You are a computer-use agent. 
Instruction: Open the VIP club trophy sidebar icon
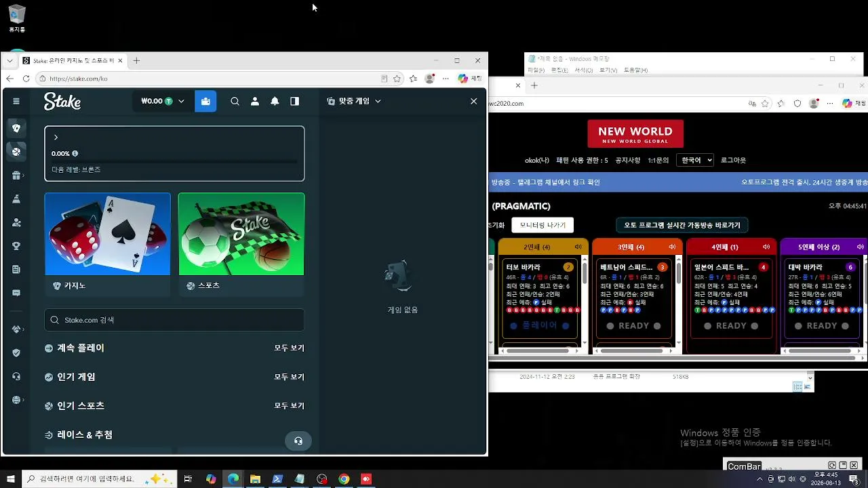[16, 246]
